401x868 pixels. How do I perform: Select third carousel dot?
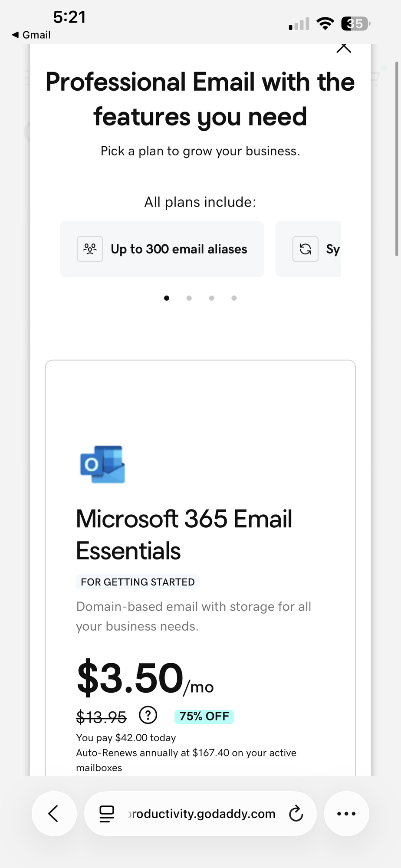click(x=212, y=298)
